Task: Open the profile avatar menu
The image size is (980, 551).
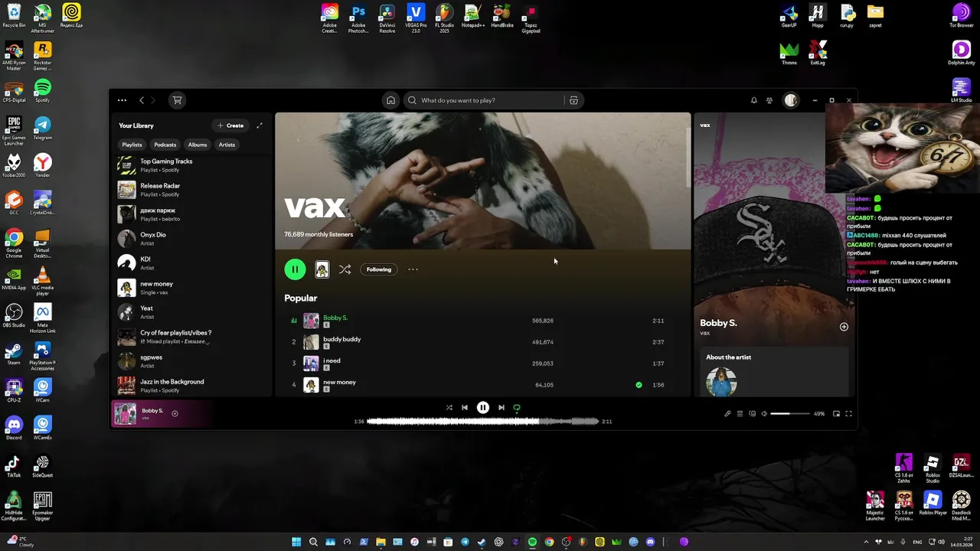Action: [791, 100]
